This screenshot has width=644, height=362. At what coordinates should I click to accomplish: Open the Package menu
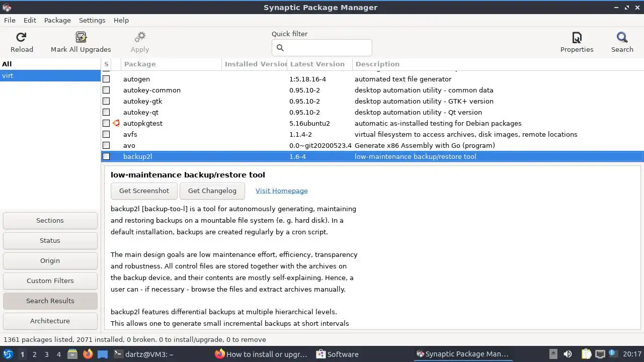[57, 20]
